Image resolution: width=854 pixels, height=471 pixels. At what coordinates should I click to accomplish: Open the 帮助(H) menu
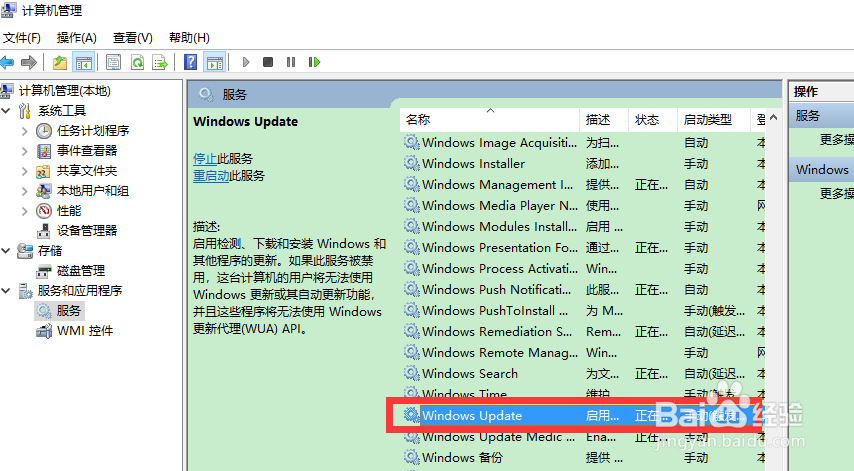click(x=189, y=38)
